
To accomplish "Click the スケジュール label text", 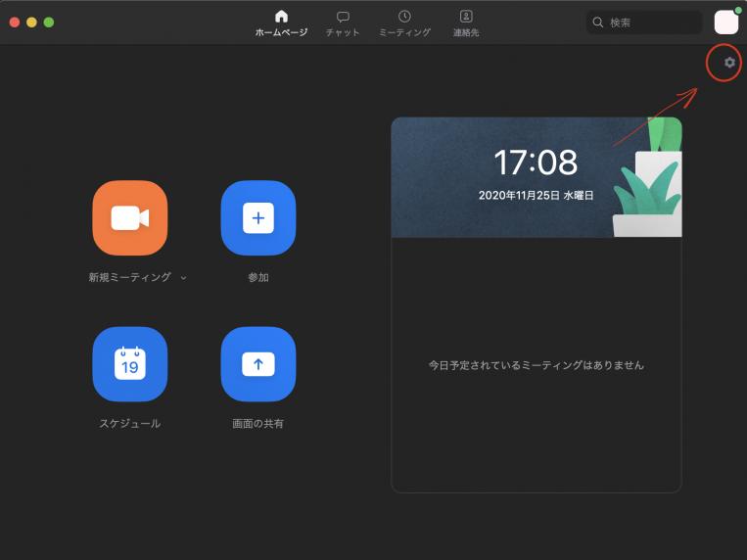I will 129,424.
